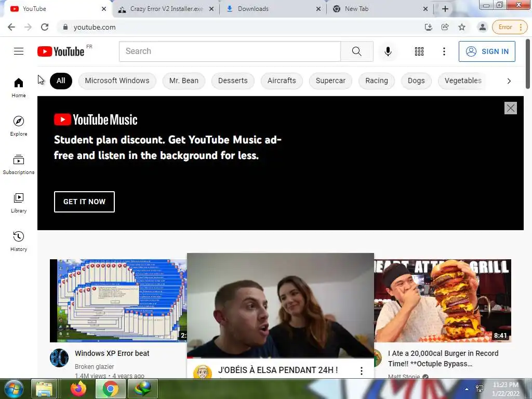Viewport: 532px width, 399px height.
Task: Open Windows Start menu
Action: click(13, 389)
